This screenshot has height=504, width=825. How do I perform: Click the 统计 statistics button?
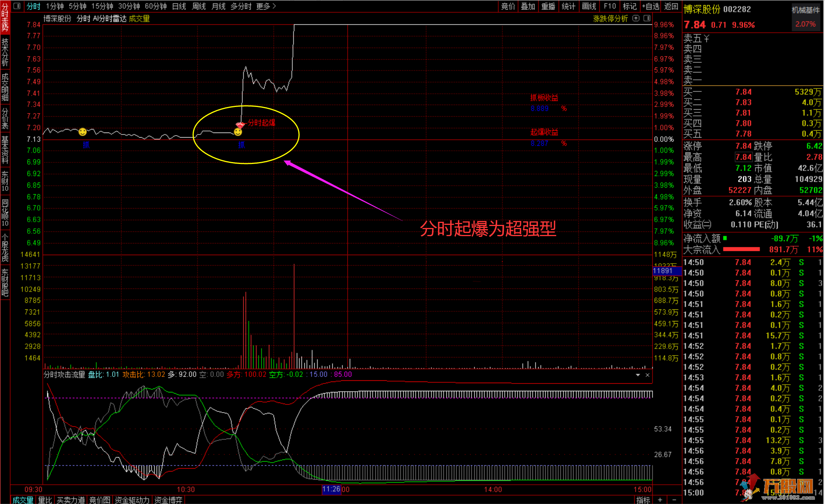569,6
